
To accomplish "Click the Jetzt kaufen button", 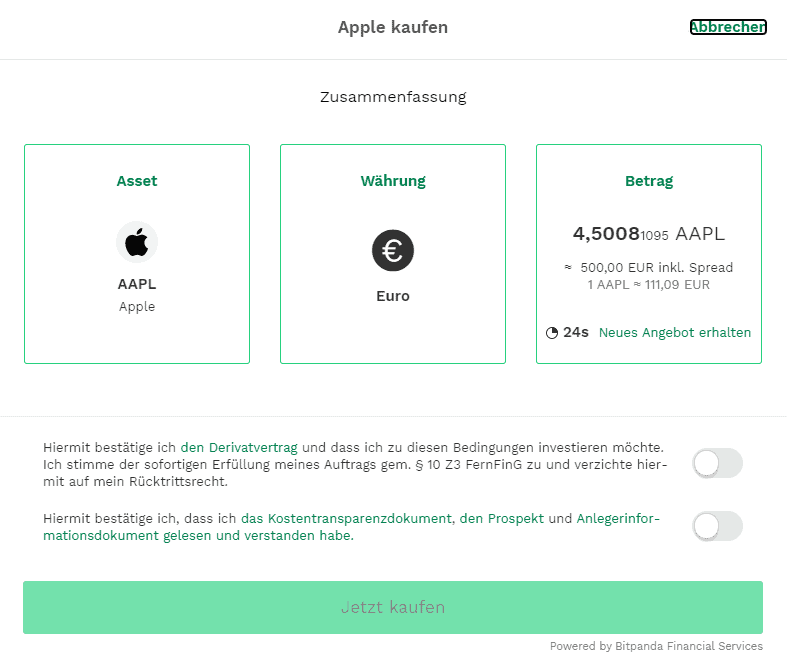I will click(393, 607).
